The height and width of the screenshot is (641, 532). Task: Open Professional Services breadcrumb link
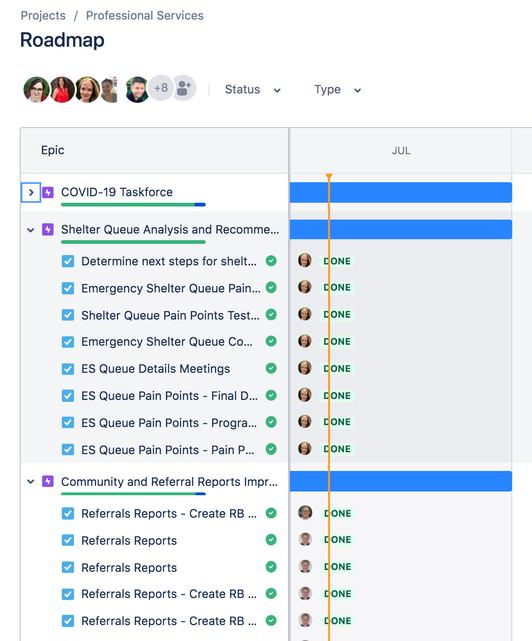pos(144,16)
